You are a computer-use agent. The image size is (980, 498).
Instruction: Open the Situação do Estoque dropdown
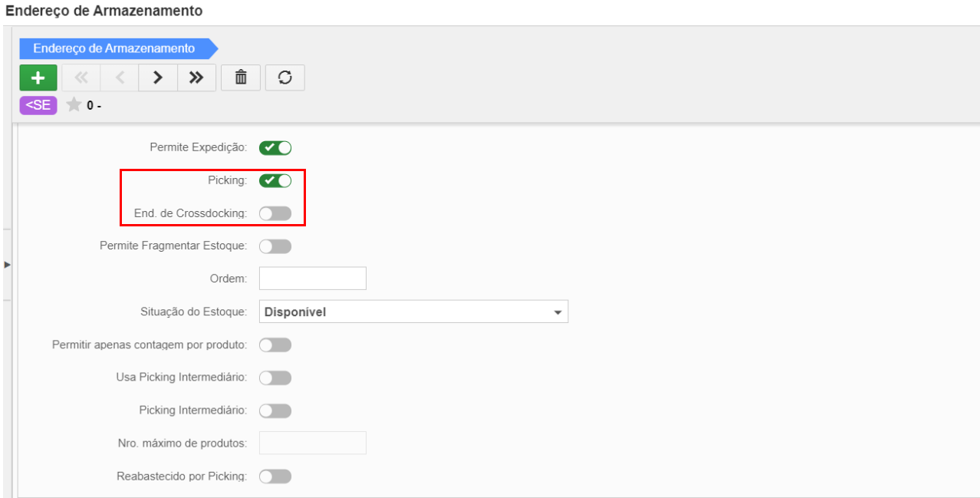coord(413,312)
